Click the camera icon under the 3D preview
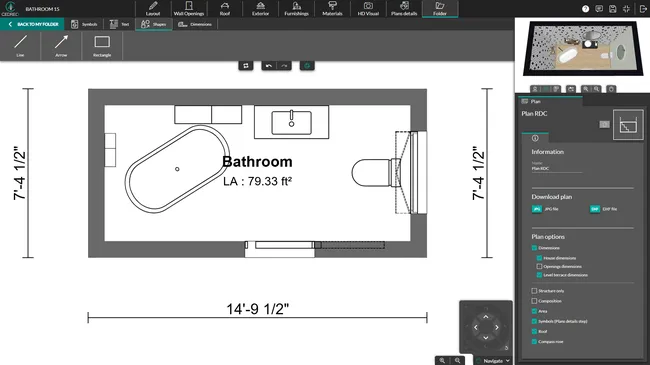This screenshot has height=365, width=650. (571, 89)
